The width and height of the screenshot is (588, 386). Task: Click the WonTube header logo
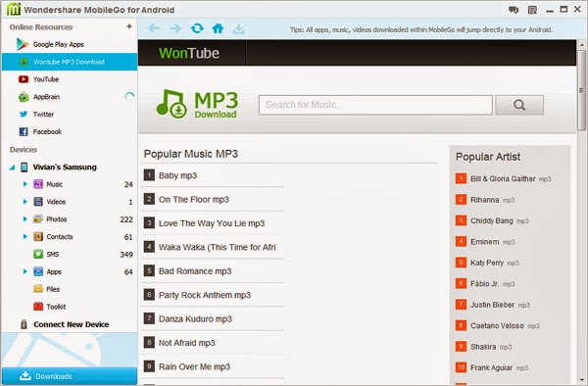pyautogui.click(x=189, y=53)
